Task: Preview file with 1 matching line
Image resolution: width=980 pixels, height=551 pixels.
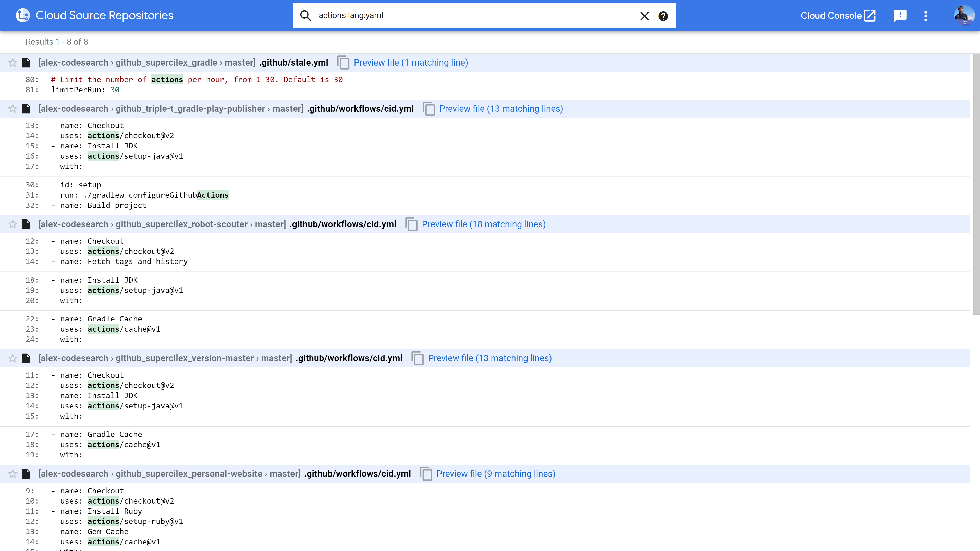Action: point(410,63)
